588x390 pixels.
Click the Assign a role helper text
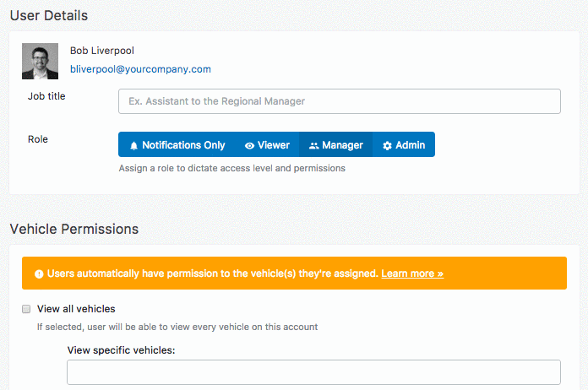[231, 168]
